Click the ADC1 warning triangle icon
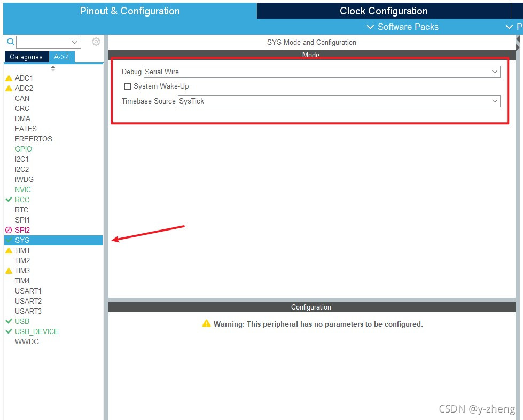The width and height of the screenshot is (523, 420). pyautogui.click(x=9, y=78)
